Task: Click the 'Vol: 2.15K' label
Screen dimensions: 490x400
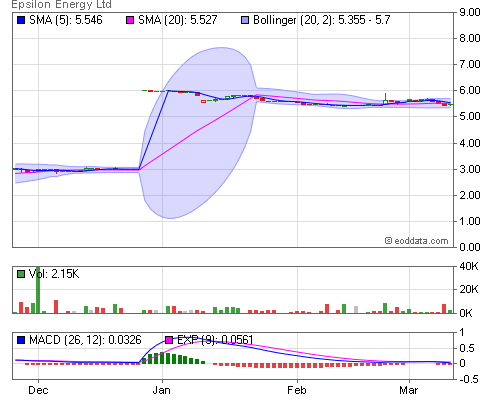Action: point(54,274)
